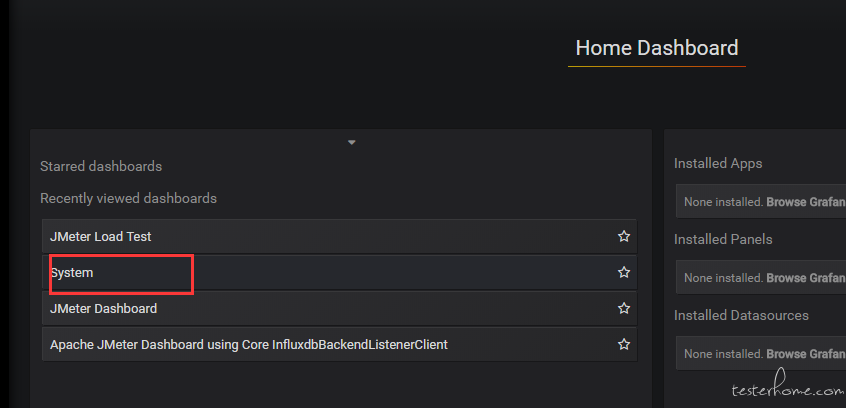The width and height of the screenshot is (846, 408).
Task: Browse Grafana link under Installed Panels
Action: coord(805,278)
